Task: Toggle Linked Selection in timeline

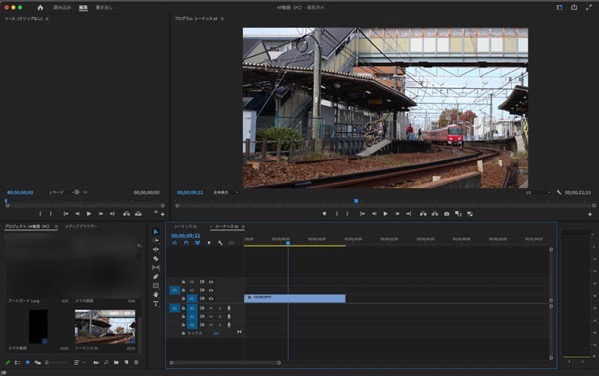Action: coord(197,243)
